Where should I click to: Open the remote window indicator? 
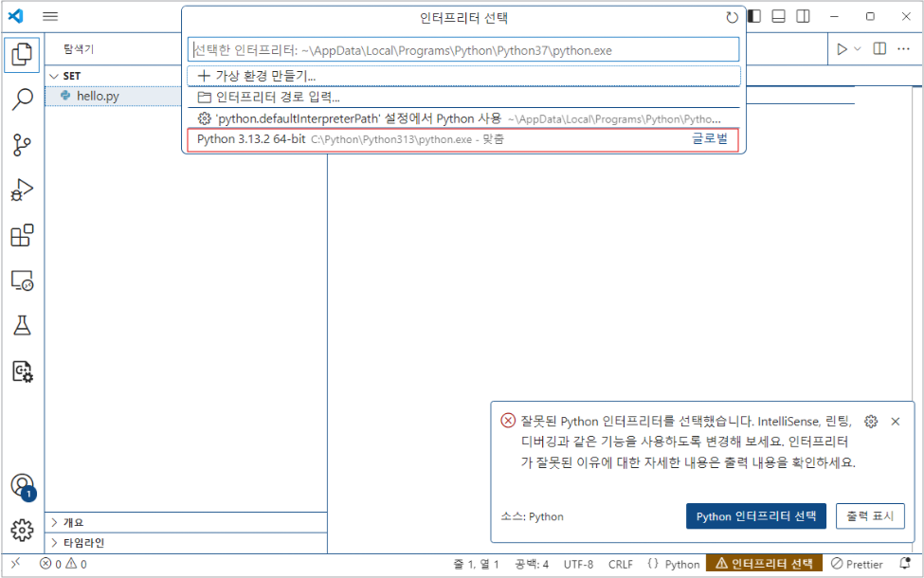point(16,563)
